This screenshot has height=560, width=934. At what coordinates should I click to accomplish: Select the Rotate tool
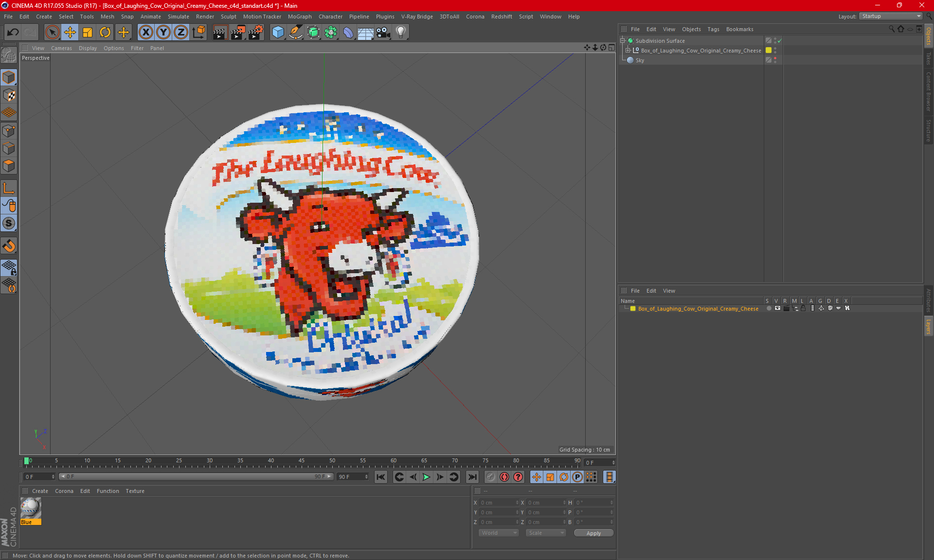pos(105,33)
